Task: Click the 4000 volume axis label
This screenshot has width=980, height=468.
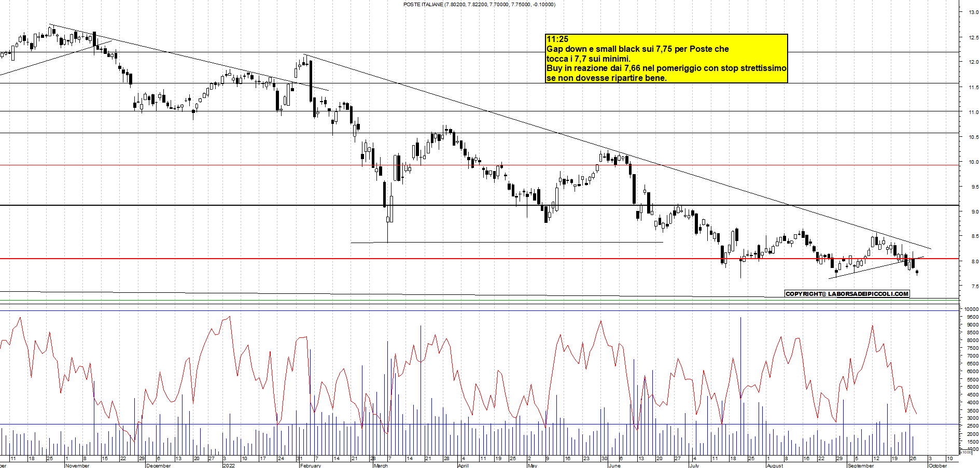Action: coord(972,403)
